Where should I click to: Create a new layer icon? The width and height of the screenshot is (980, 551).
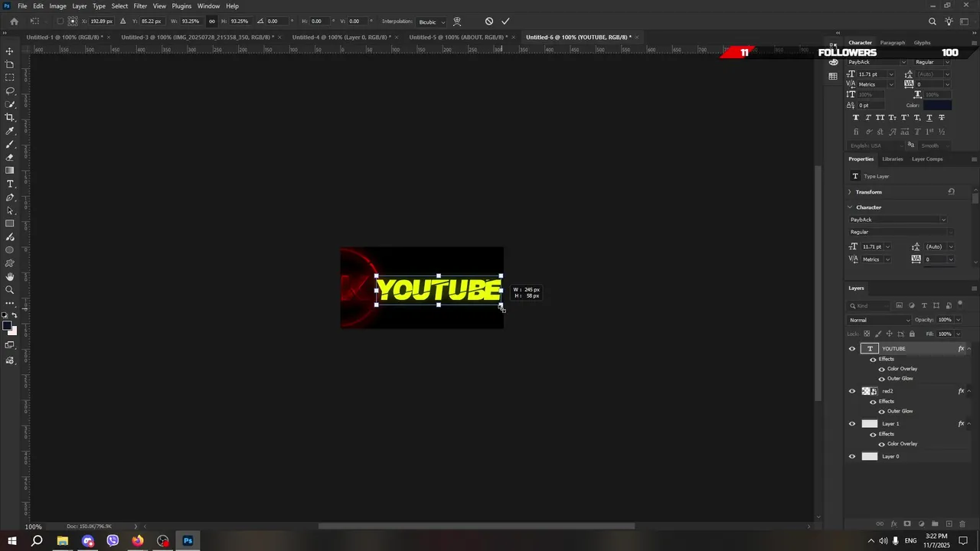(x=949, y=524)
